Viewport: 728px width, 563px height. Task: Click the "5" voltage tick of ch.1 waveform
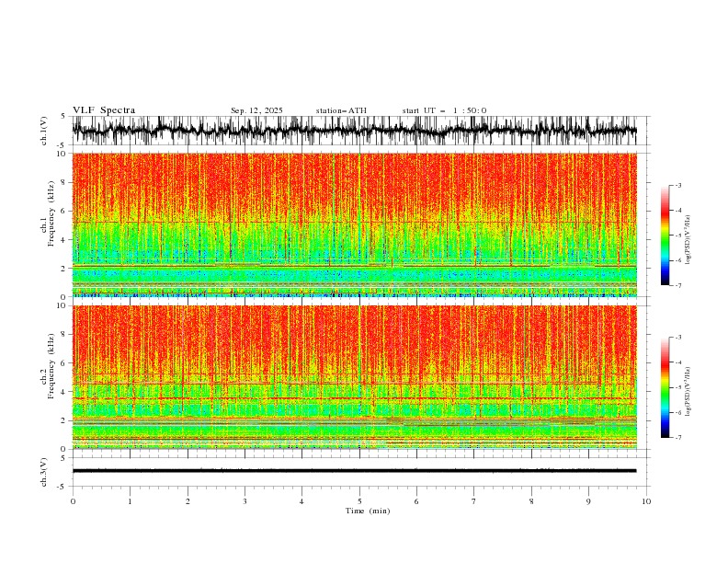point(64,116)
